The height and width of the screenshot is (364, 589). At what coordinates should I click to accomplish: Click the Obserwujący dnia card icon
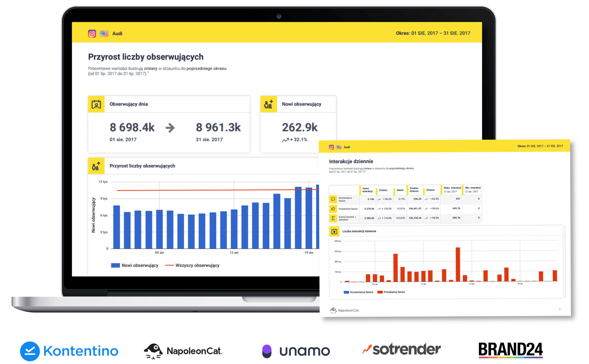[96, 104]
